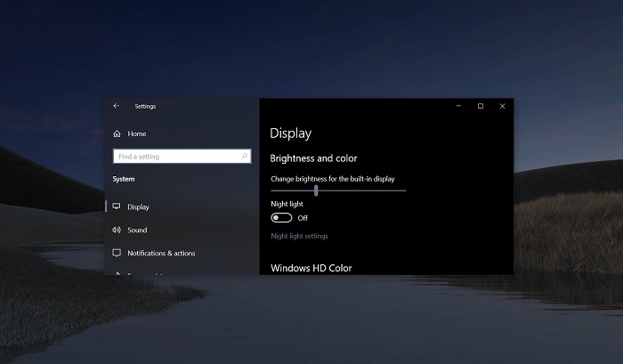Click the magnifier icon in search box

[x=245, y=156]
